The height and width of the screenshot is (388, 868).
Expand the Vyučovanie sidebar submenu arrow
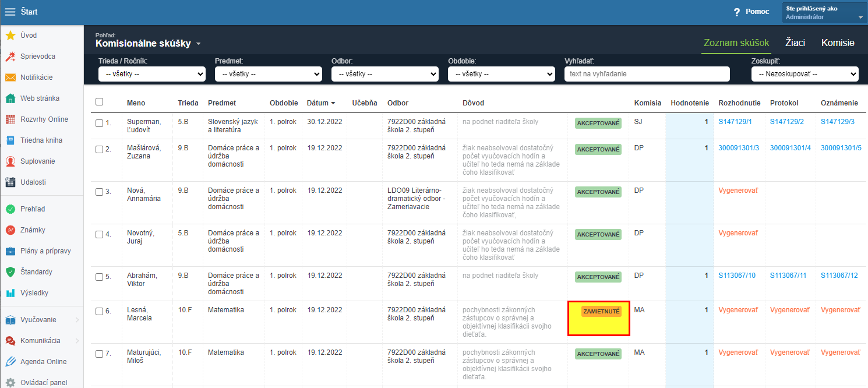click(x=77, y=320)
